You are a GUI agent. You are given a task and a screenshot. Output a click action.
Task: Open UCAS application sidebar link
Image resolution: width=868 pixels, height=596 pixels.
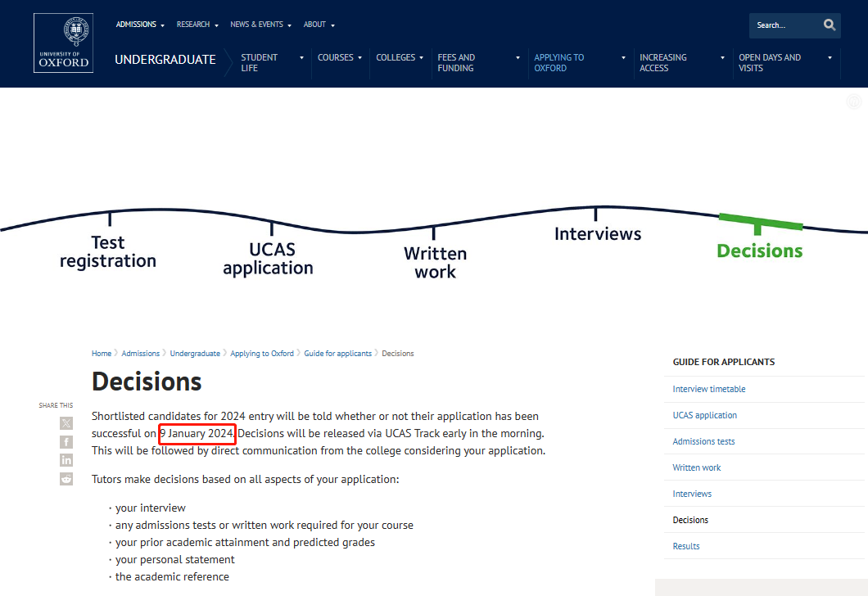[x=705, y=415]
